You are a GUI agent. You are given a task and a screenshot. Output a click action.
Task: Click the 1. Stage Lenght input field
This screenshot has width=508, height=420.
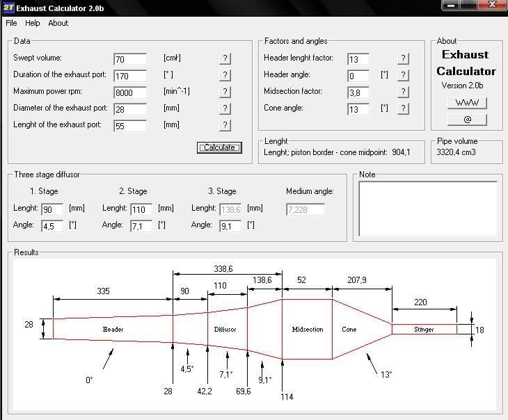point(51,209)
